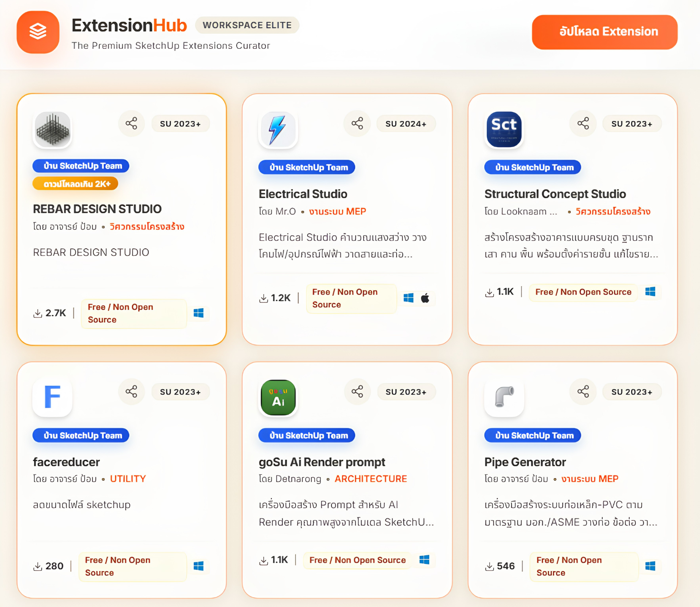This screenshot has width=700, height=607.
Task: Open the goSu Ai Render prompt title
Action: tap(322, 462)
